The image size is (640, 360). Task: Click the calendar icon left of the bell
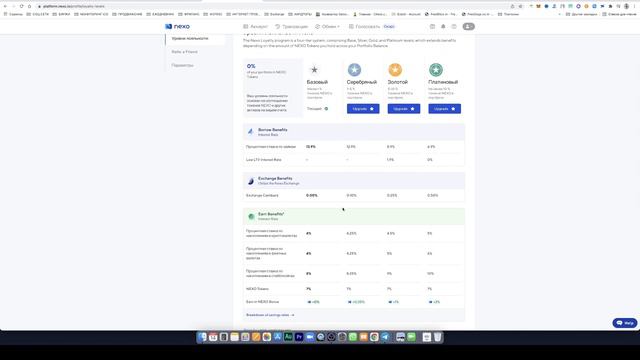click(432, 27)
